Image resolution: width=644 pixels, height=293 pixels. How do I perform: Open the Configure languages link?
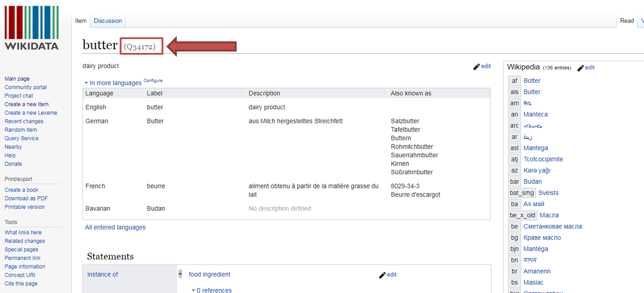tap(153, 80)
